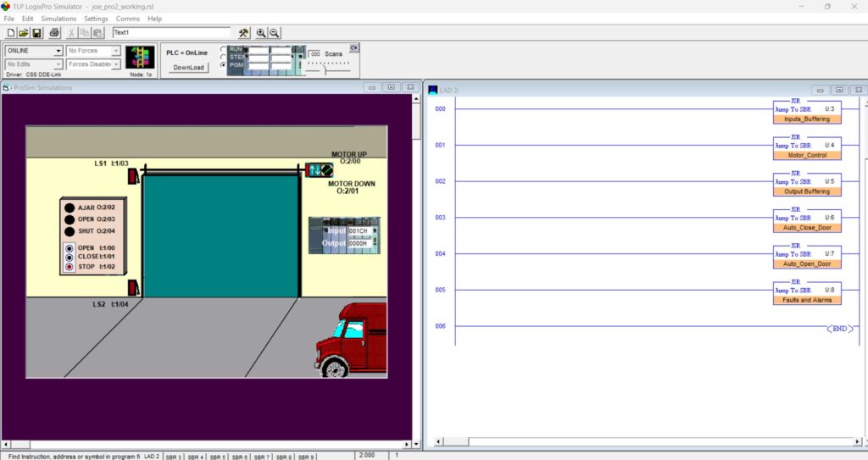Screen dimensions: 868x460
Task: Open a file using the folder icon
Action: pos(23,33)
